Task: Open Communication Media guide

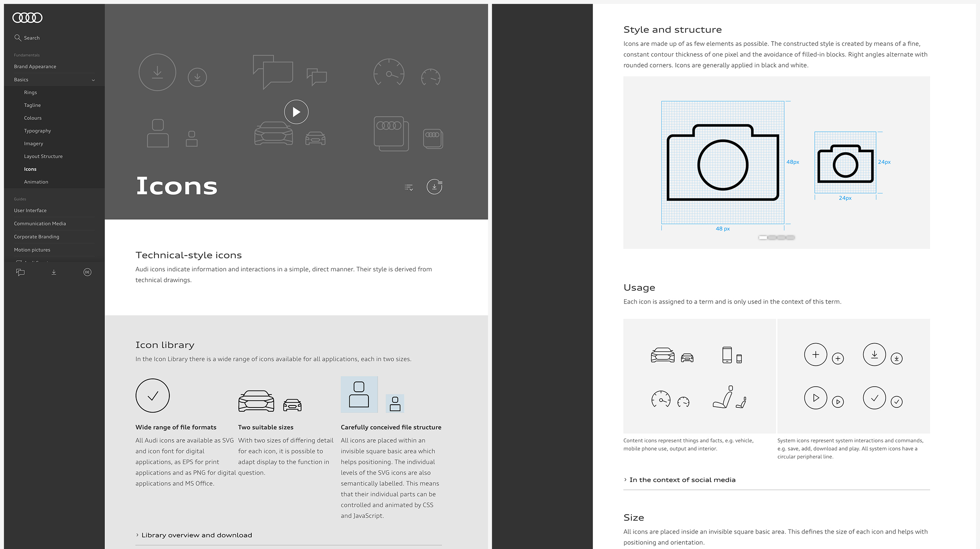Action: [40, 224]
